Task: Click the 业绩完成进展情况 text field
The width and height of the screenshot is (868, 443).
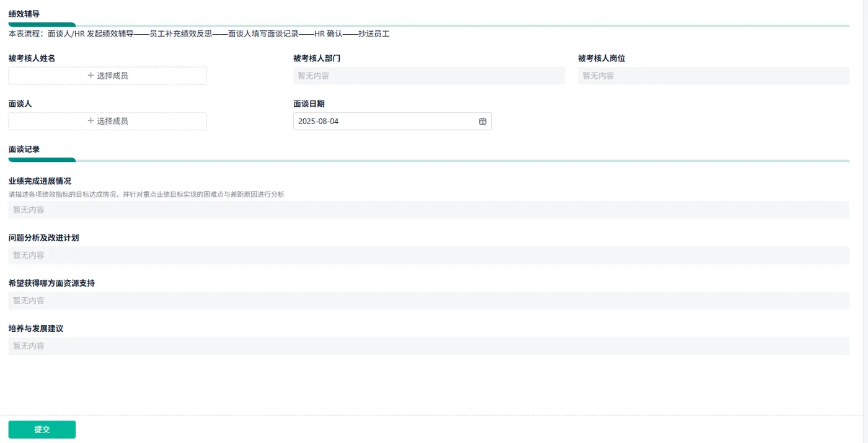Action: coord(429,210)
